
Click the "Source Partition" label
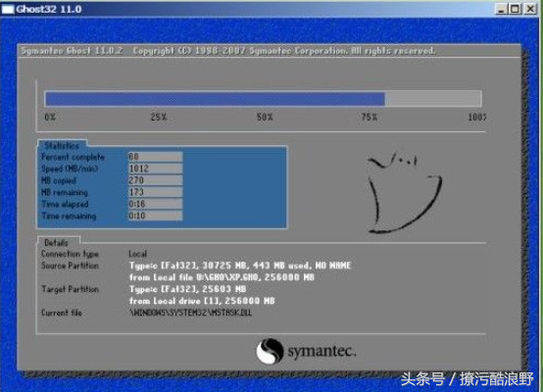(x=70, y=266)
